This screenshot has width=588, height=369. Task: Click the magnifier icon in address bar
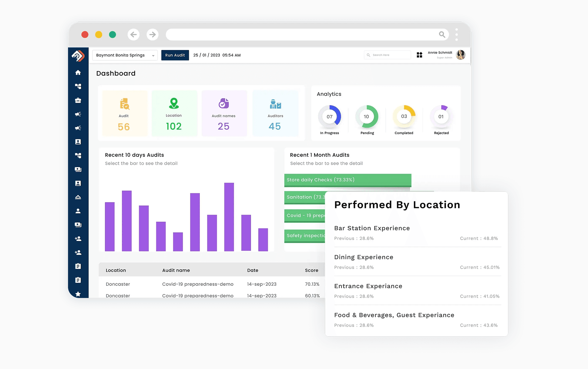click(442, 34)
